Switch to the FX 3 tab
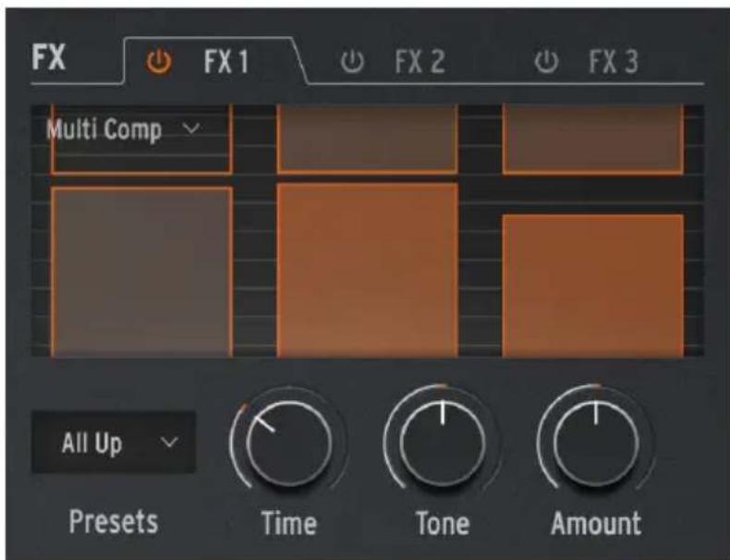 point(614,61)
